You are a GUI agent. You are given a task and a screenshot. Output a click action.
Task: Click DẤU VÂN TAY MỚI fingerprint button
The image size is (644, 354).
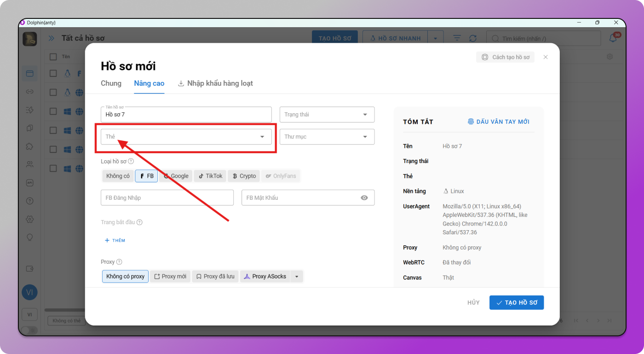(498, 122)
